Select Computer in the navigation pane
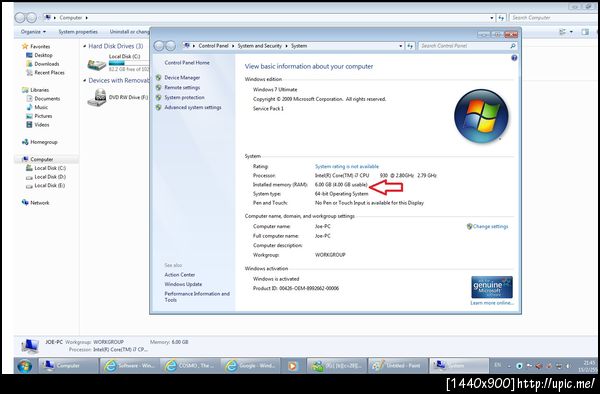 38,160
